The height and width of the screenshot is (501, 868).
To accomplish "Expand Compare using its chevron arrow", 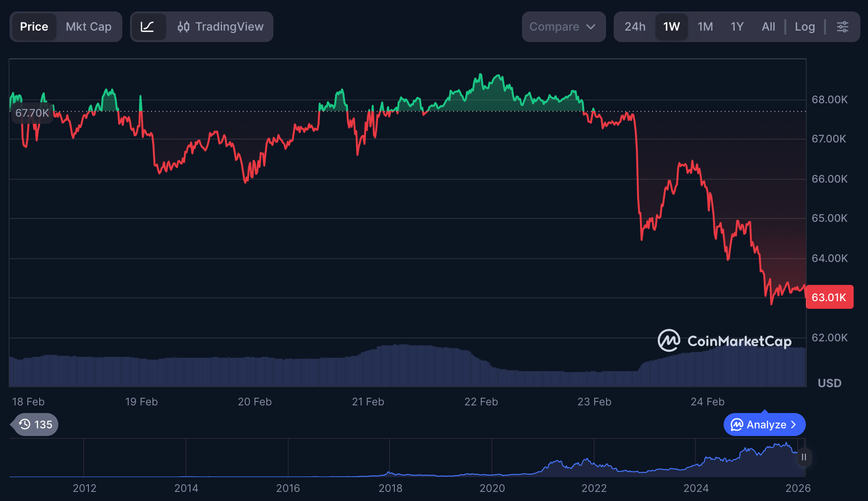I will click(591, 27).
